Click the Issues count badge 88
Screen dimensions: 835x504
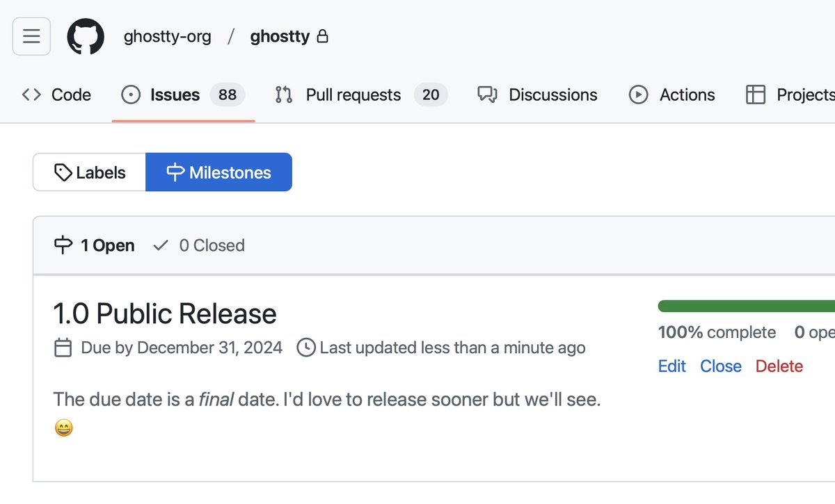[228, 95]
